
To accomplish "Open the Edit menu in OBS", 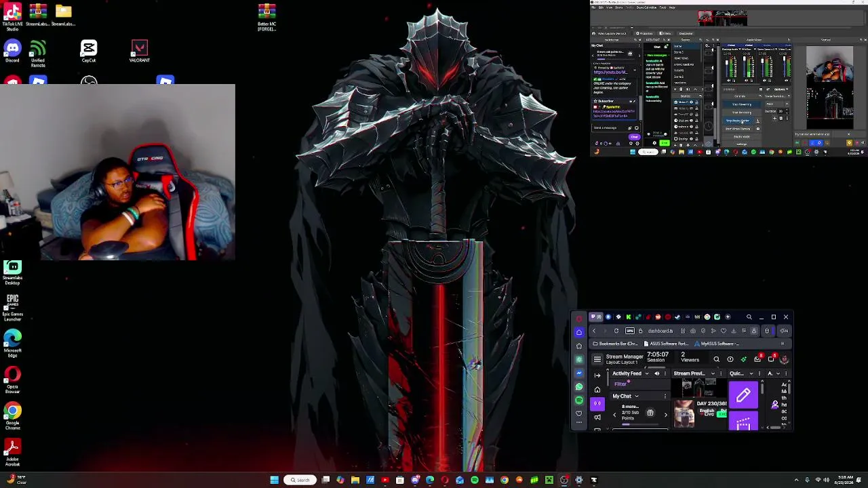I will click(x=601, y=7).
